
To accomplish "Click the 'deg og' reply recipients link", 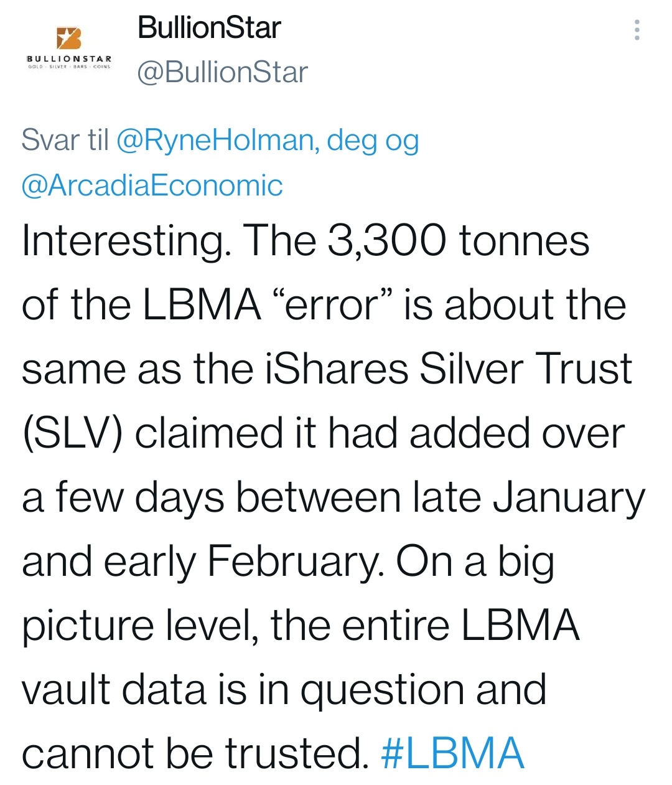I will click(373, 141).
